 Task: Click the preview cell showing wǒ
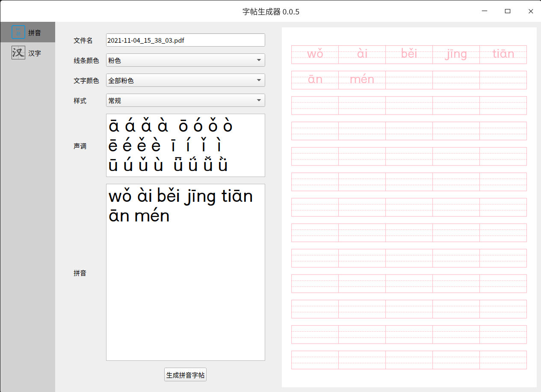[x=315, y=54]
